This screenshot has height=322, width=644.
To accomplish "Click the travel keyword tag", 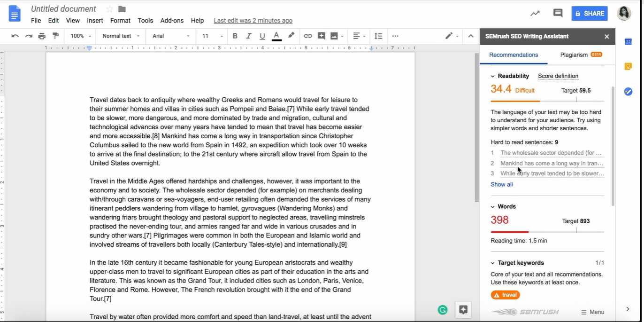I will (x=505, y=295).
